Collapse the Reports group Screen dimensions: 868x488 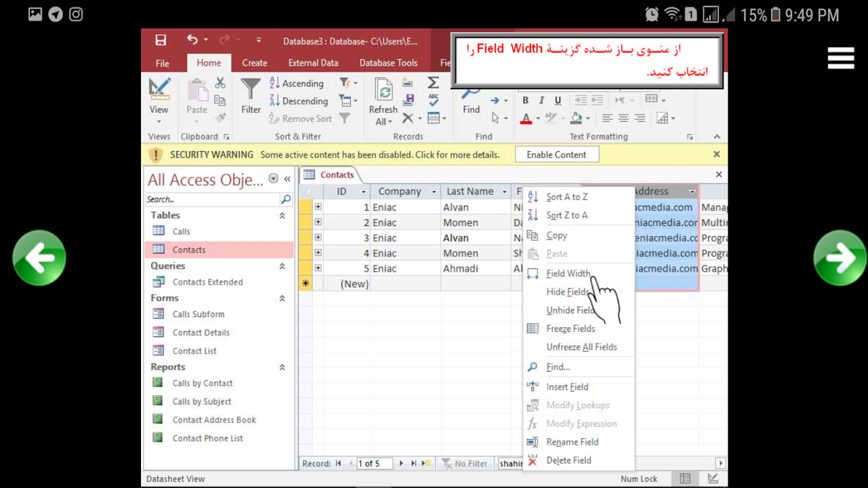[x=282, y=367]
